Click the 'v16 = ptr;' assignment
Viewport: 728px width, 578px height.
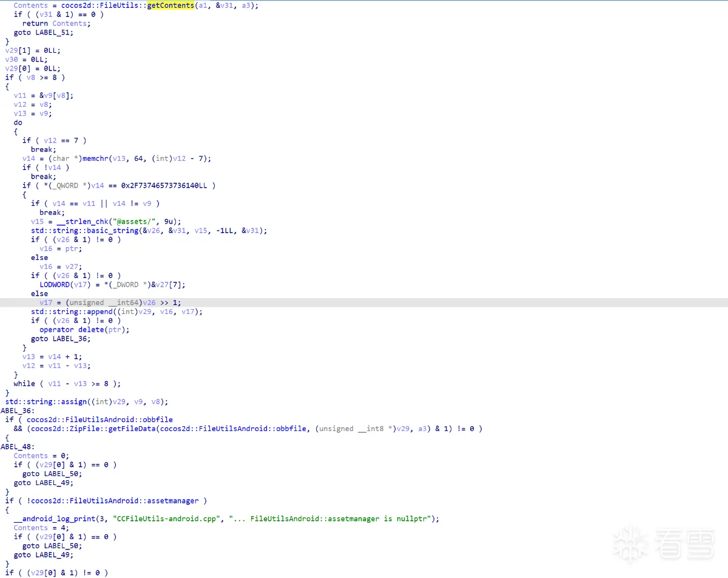point(61,248)
